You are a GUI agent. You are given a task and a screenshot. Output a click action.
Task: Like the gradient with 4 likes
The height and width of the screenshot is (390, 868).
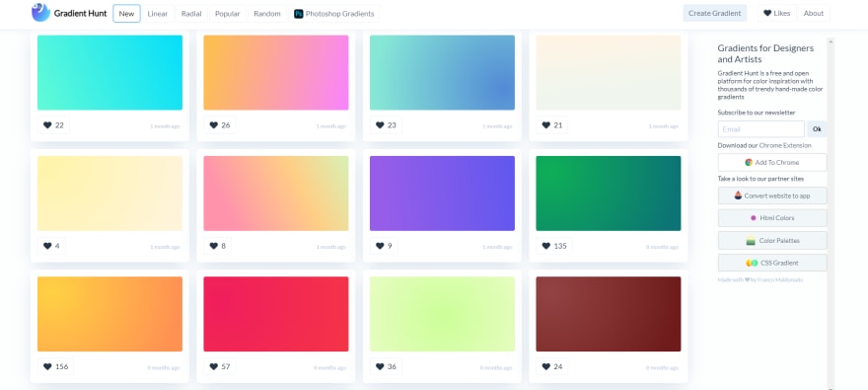(x=51, y=246)
